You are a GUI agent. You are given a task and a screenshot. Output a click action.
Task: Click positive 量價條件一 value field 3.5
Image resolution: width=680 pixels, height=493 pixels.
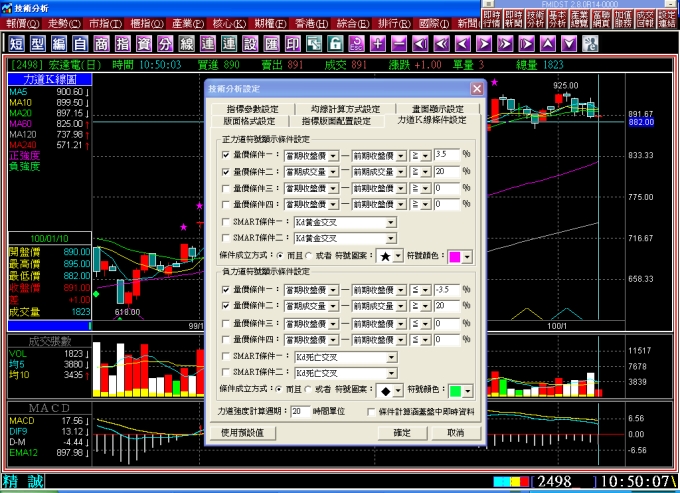pyautogui.click(x=447, y=155)
